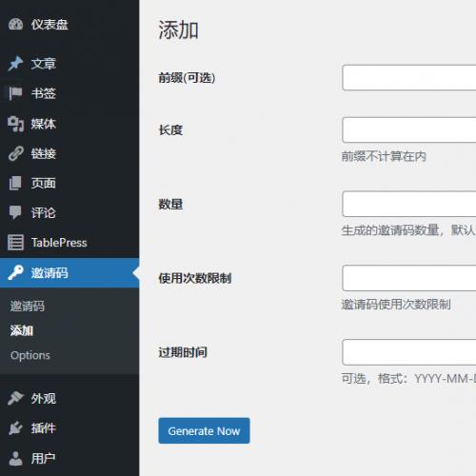
Task: Click the Generate Now button
Action: (x=204, y=430)
